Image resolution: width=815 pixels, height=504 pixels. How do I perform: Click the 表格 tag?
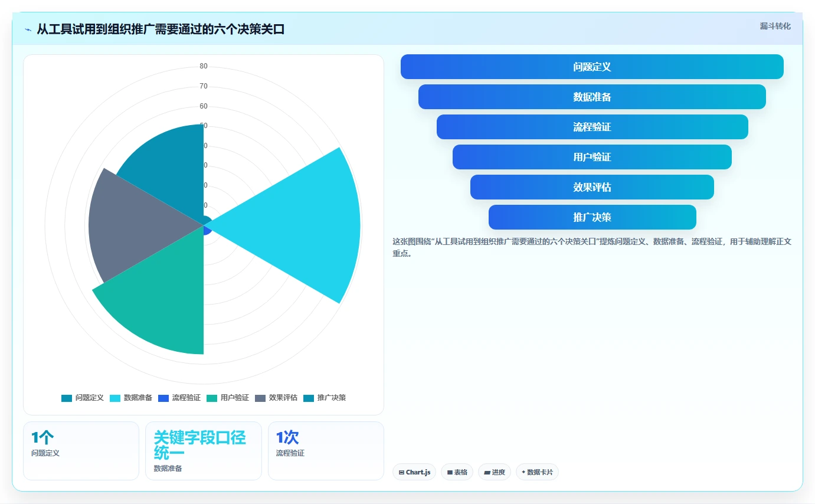(x=457, y=472)
